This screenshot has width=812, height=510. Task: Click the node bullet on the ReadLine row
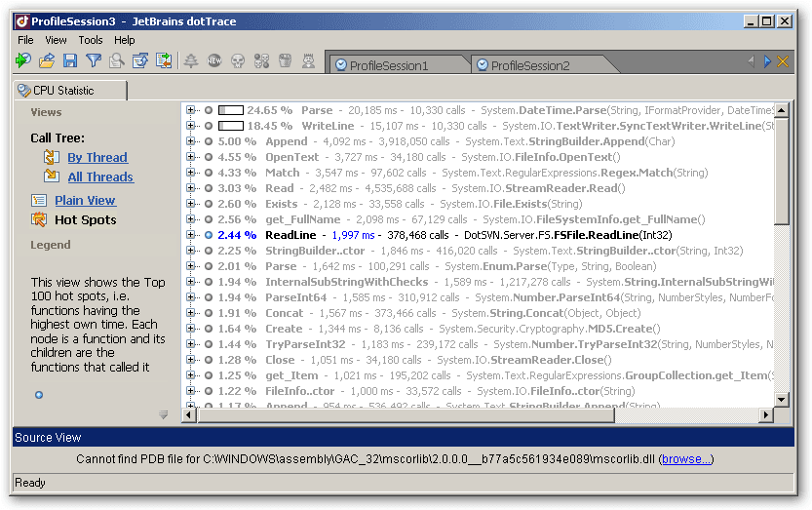[x=209, y=235]
